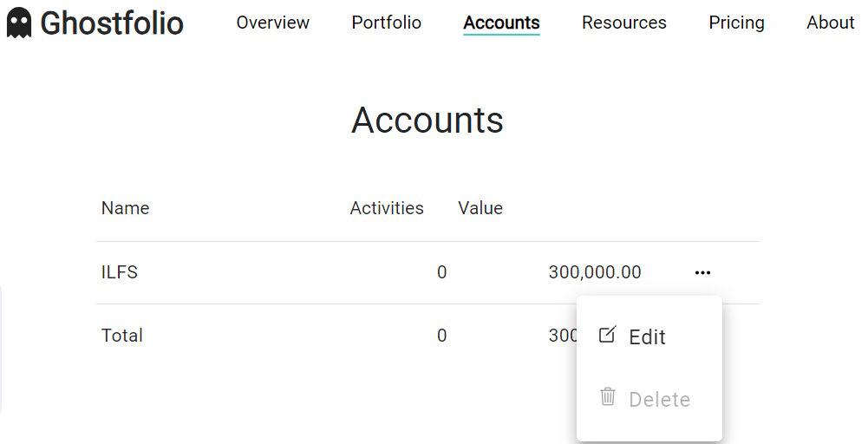Switch to the Portfolio section
868x444 pixels.
386,23
